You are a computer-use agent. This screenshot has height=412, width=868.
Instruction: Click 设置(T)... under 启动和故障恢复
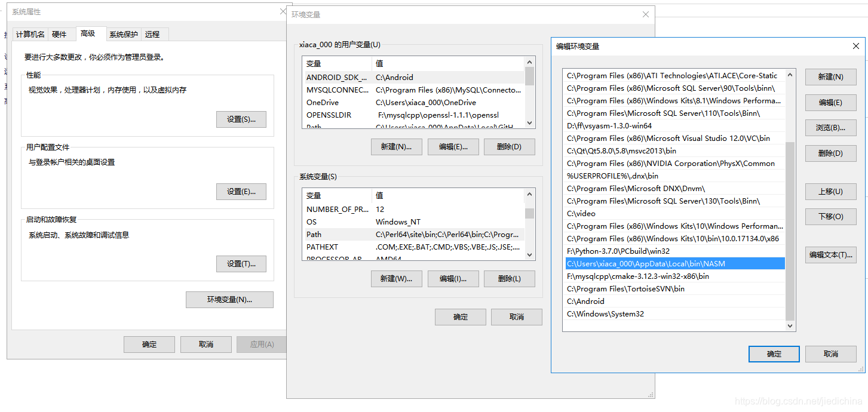click(x=241, y=264)
